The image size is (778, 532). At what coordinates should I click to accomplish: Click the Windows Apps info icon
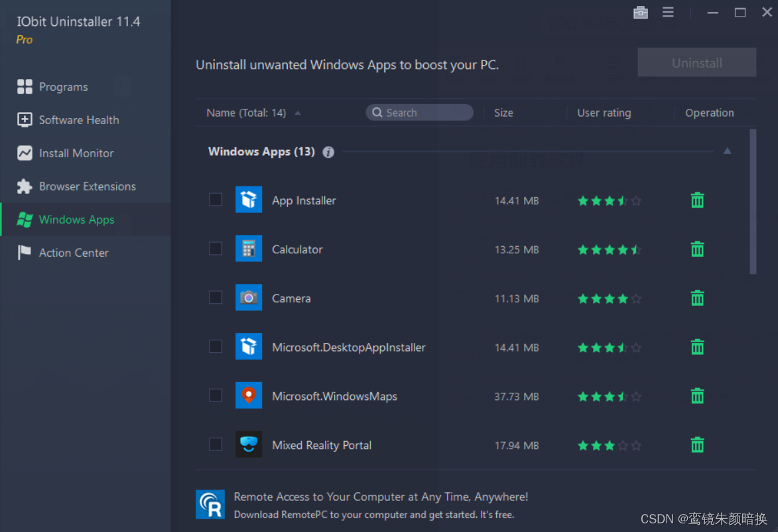[x=328, y=152]
